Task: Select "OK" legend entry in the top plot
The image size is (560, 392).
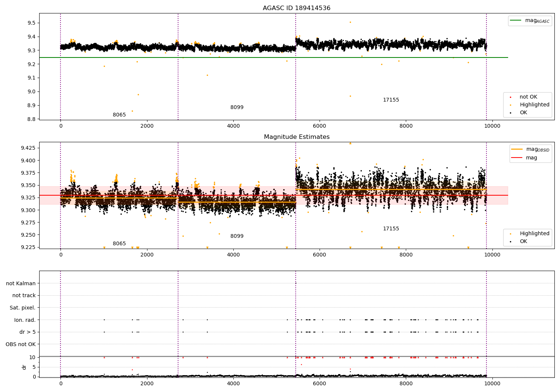Action: point(523,113)
